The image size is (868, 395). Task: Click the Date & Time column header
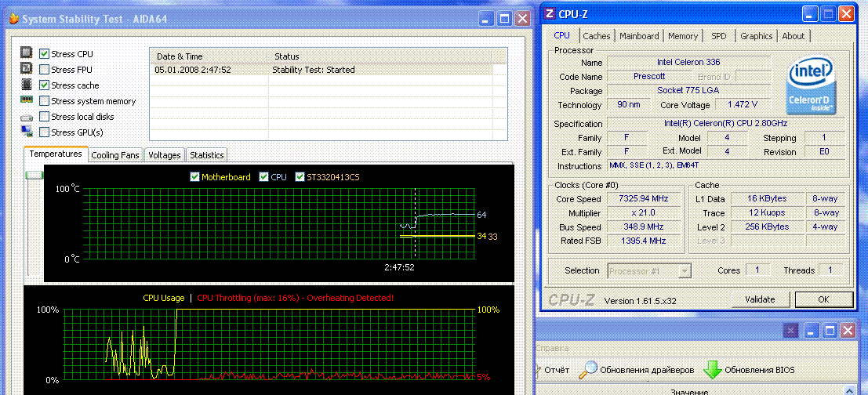pos(180,56)
